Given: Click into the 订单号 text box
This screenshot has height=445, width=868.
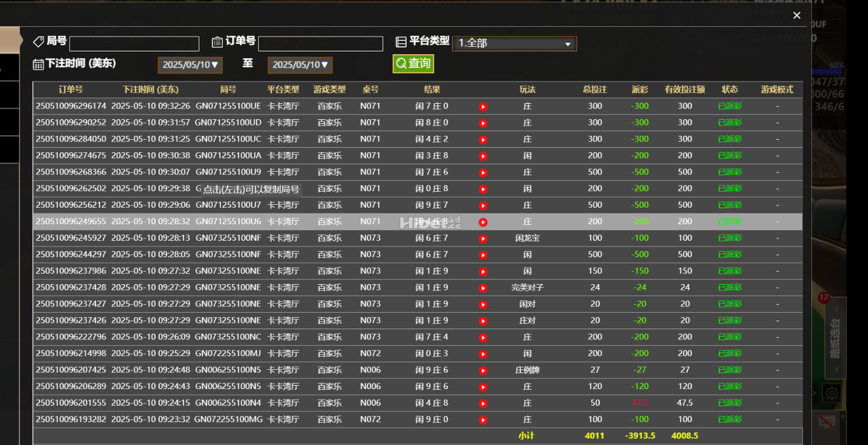Looking at the screenshot, I should click(320, 44).
